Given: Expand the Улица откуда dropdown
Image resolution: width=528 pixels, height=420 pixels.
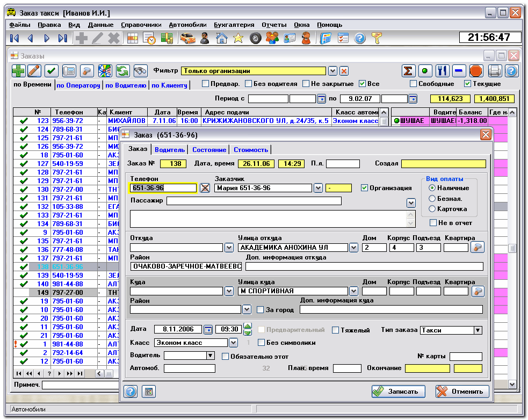Looking at the screenshot, I should pyautogui.click(x=353, y=248).
